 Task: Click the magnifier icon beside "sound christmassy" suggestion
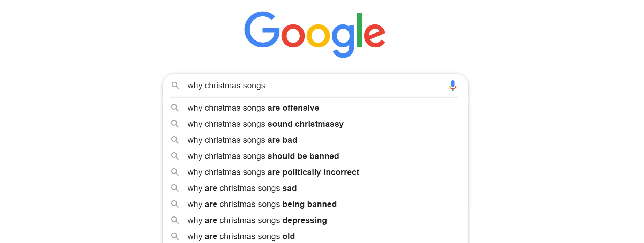175,124
